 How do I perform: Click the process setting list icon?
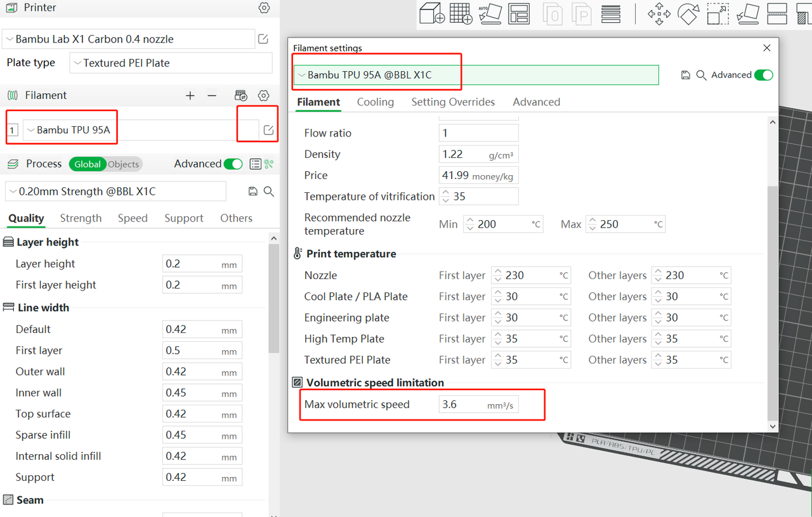tap(255, 164)
